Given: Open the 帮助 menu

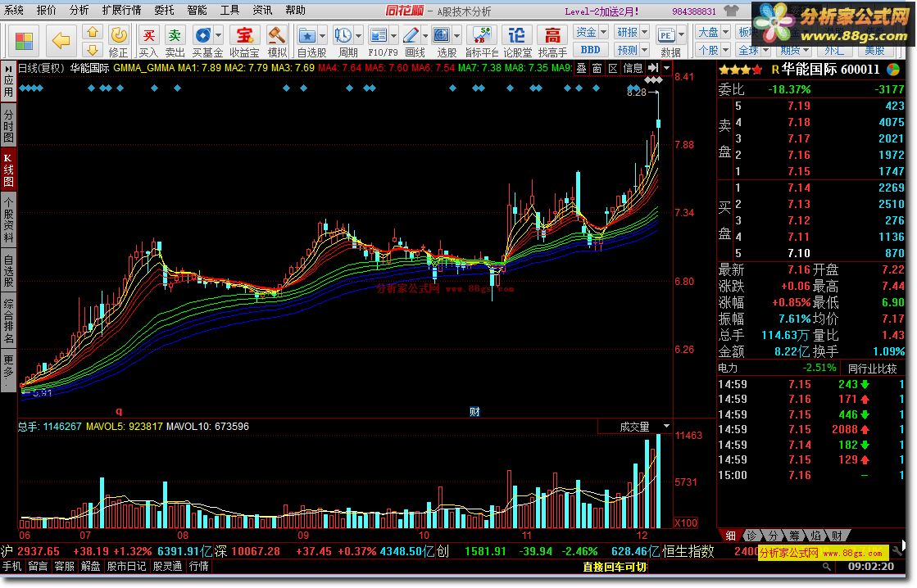Looking at the screenshot, I should pos(295,10).
